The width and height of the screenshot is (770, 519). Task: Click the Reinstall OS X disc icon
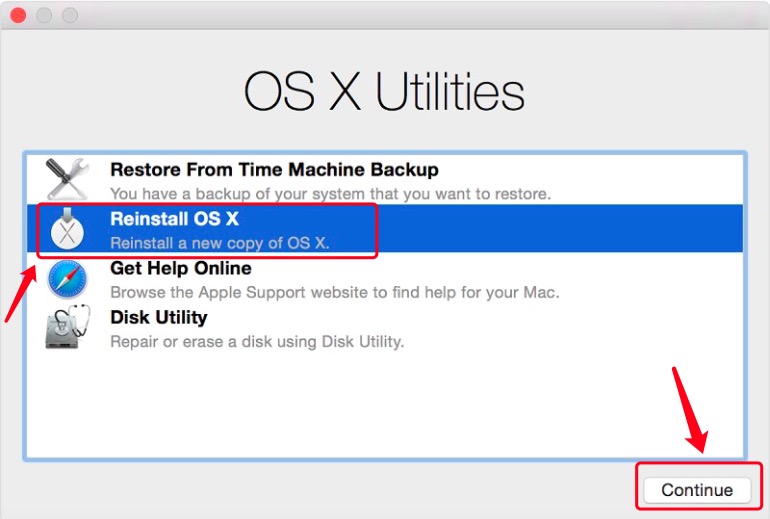[68, 230]
